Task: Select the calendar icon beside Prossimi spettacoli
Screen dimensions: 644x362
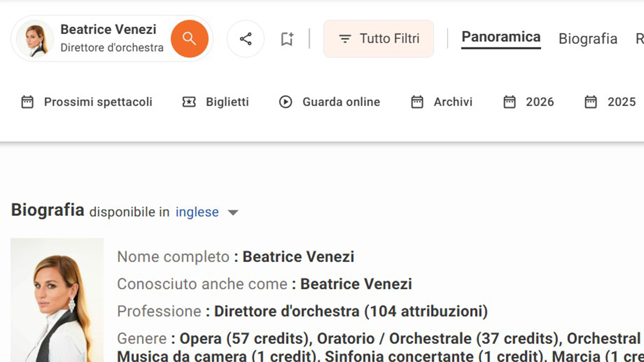Action: point(28,102)
